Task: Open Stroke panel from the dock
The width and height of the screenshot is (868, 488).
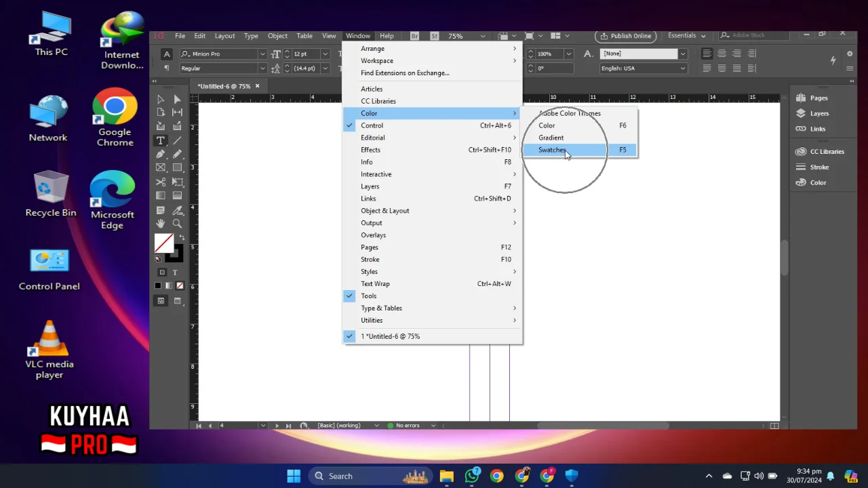Action: pos(812,167)
